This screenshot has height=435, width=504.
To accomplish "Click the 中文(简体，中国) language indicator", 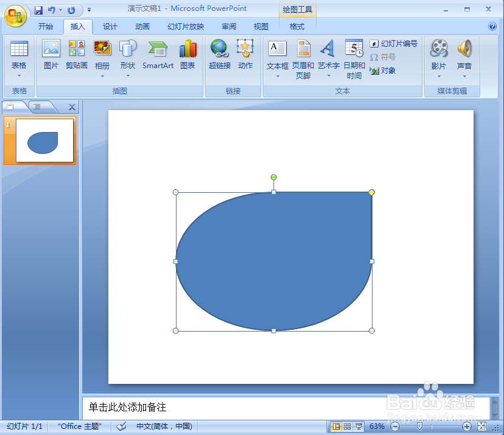I will coord(164,426).
